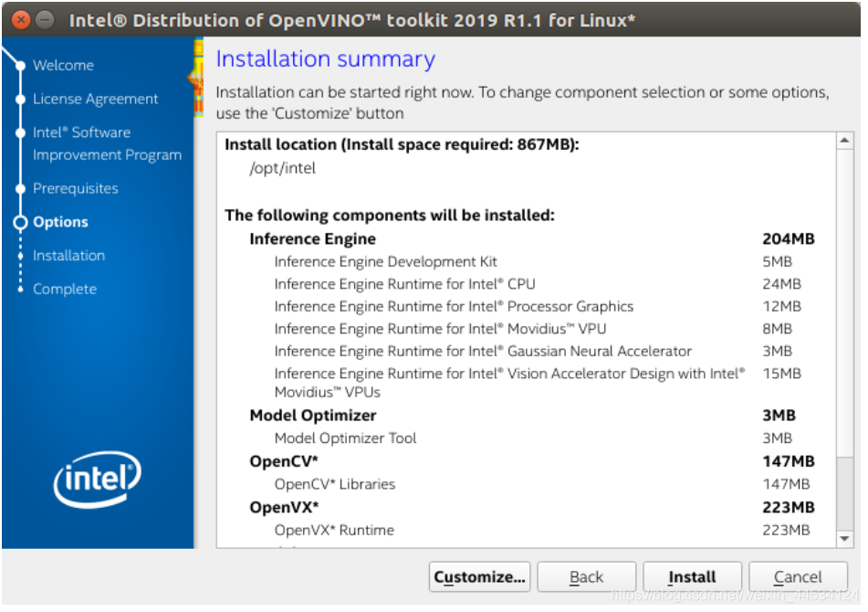Click the window title bar text
868x612 pixels.
click(354, 20)
